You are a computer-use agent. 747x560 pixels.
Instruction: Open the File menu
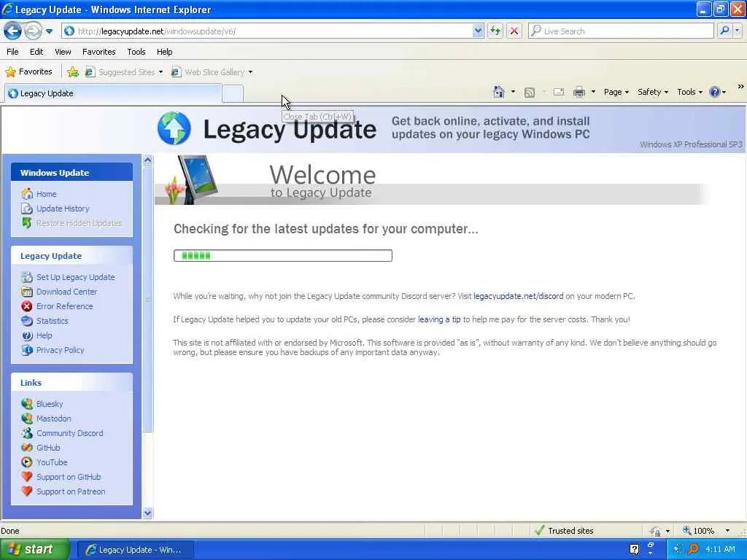coord(12,52)
